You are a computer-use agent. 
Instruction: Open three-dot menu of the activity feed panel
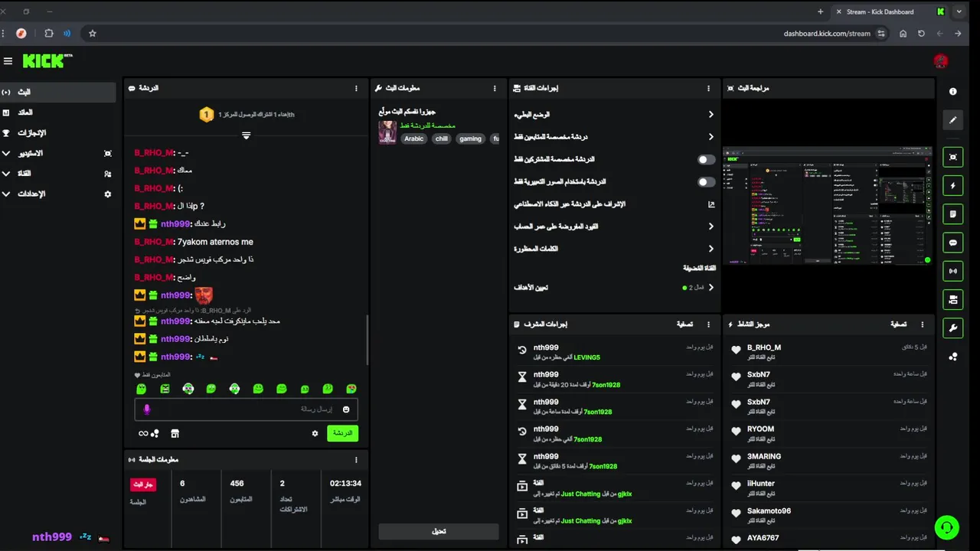(922, 324)
